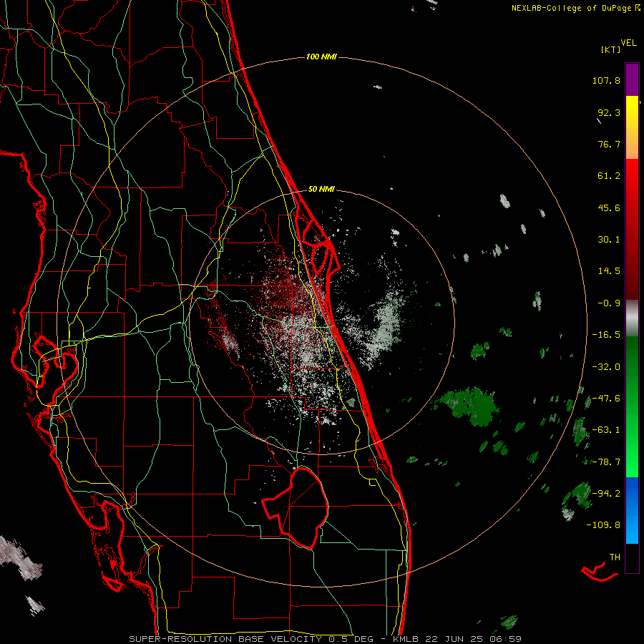Image resolution: width=644 pixels, height=644 pixels.
Task: Click the 76.7 legend value
Action: point(609,144)
